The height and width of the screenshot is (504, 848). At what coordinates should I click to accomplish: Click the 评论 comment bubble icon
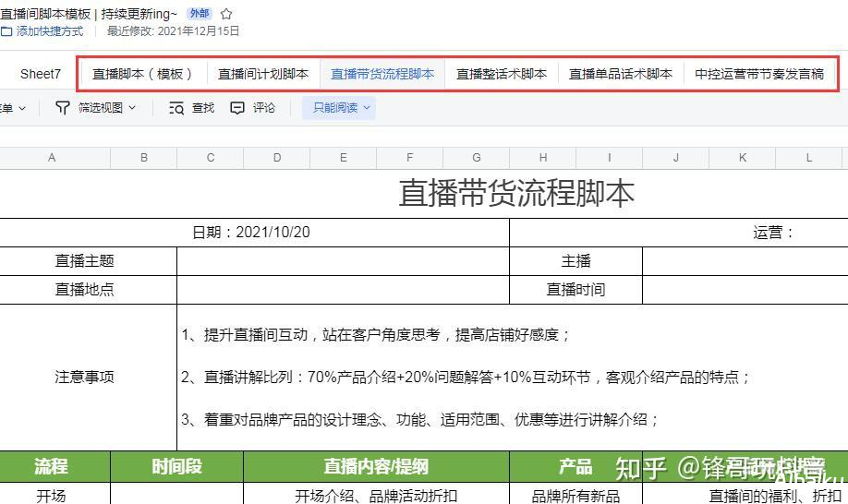(237, 108)
